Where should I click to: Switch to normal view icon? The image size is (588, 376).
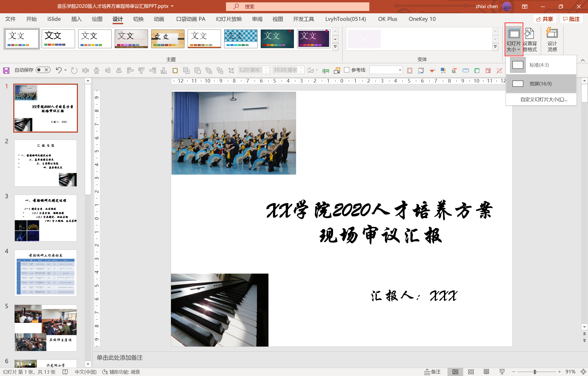455,372
